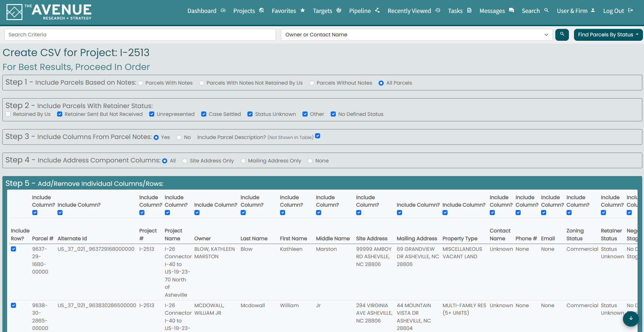Select All address component columns radio
This screenshot has width=644, height=332.
click(165, 161)
